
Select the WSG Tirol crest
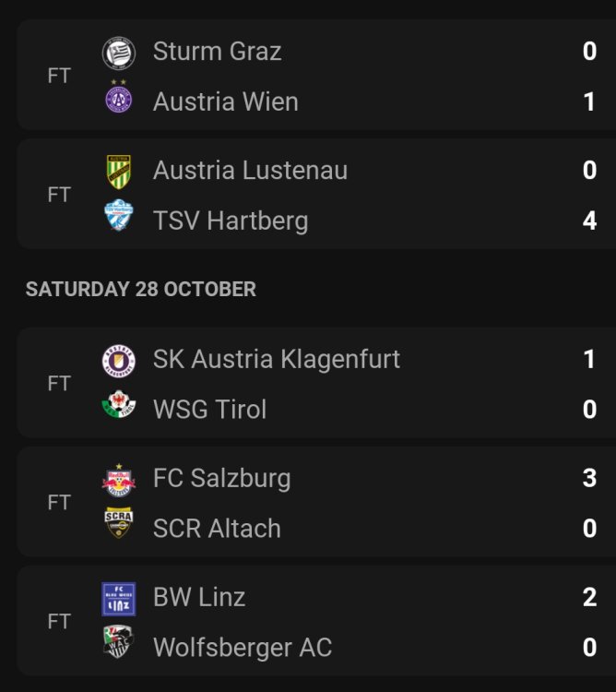(x=118, y=407)
